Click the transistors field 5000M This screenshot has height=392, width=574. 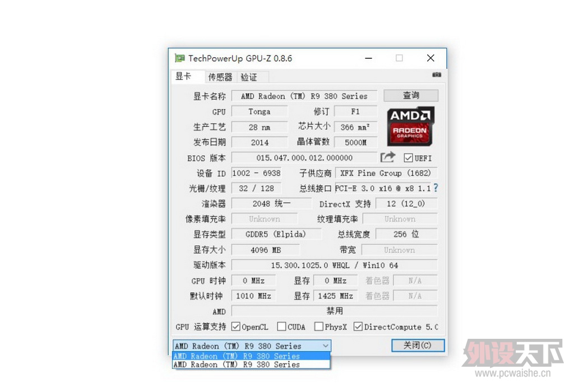click(355, 143)
